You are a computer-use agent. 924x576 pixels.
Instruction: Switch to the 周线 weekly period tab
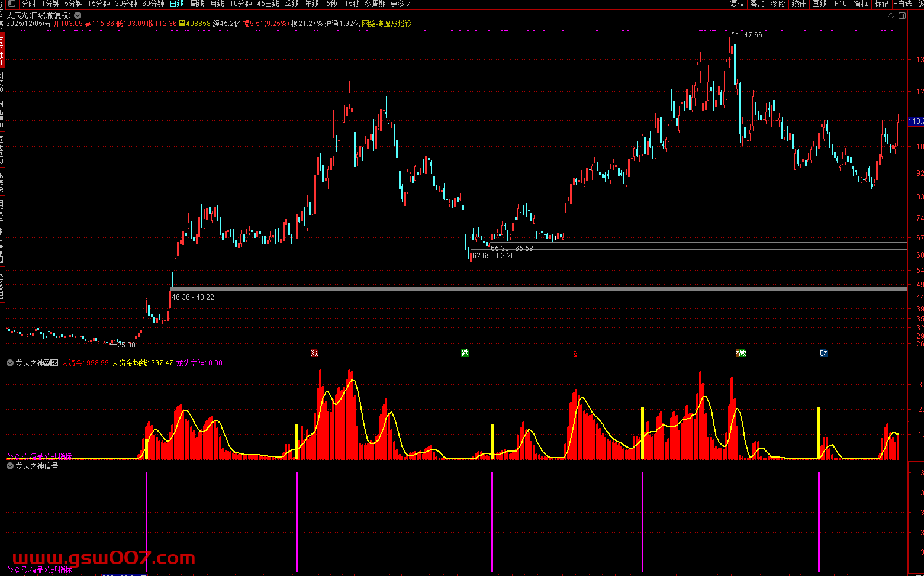click(197, 4)
